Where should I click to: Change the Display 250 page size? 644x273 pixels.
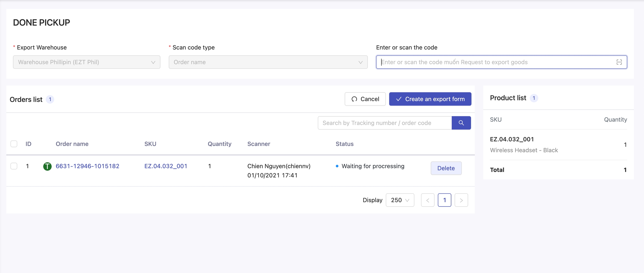(x=400, y=200)
